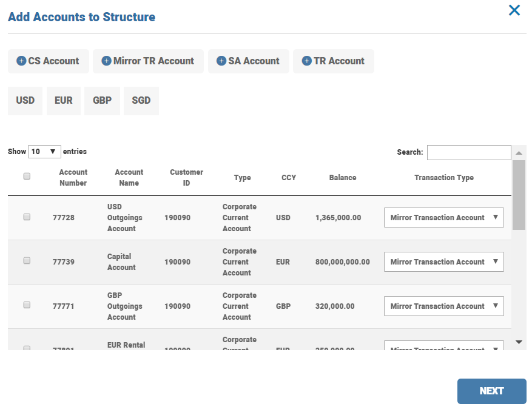Toggle the select-all checkbox in table header
Image resolution: width=532 pixels, height=415 pixels.
pyautogui.click(x=27, y=177)
